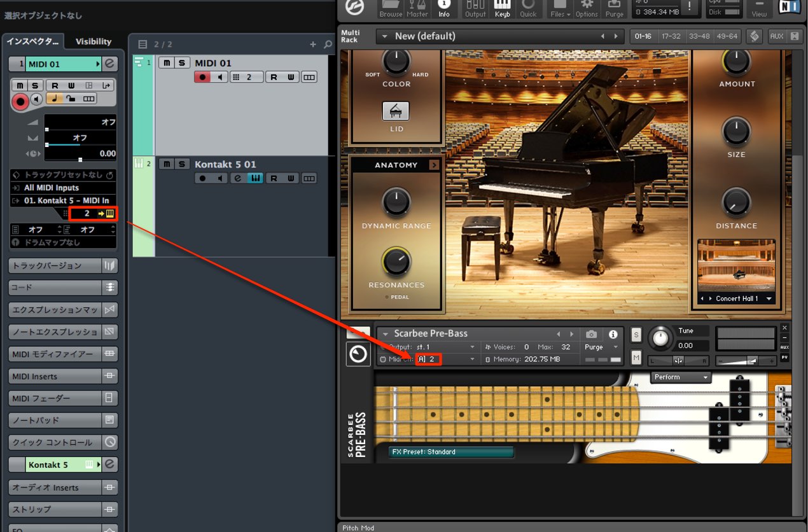Viewport: 808px width, 532px height.
Task: Toggle the Info pane in Kontakt
Action: pos(444,9)
